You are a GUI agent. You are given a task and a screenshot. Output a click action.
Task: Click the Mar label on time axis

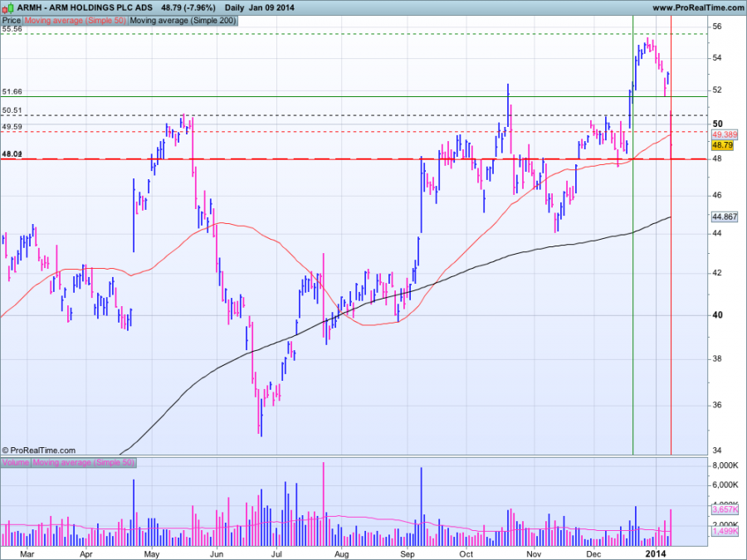click(x=27, y=554)
